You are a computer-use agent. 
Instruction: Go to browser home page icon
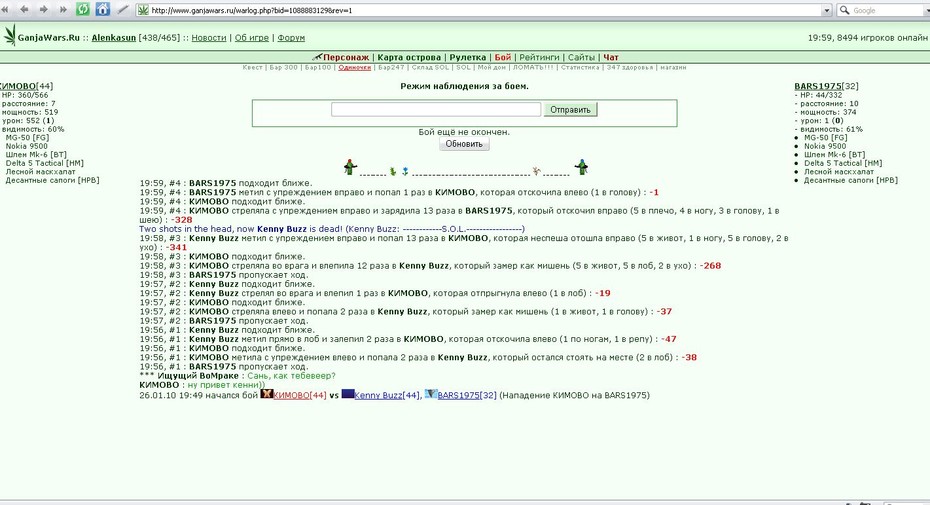103,9
